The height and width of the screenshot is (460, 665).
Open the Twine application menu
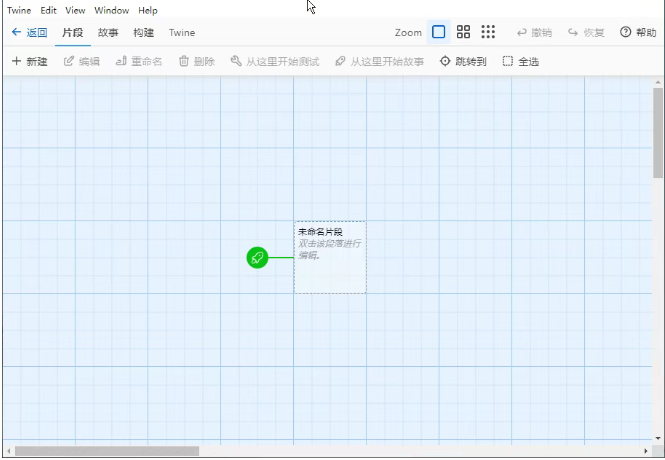point(19,10)
